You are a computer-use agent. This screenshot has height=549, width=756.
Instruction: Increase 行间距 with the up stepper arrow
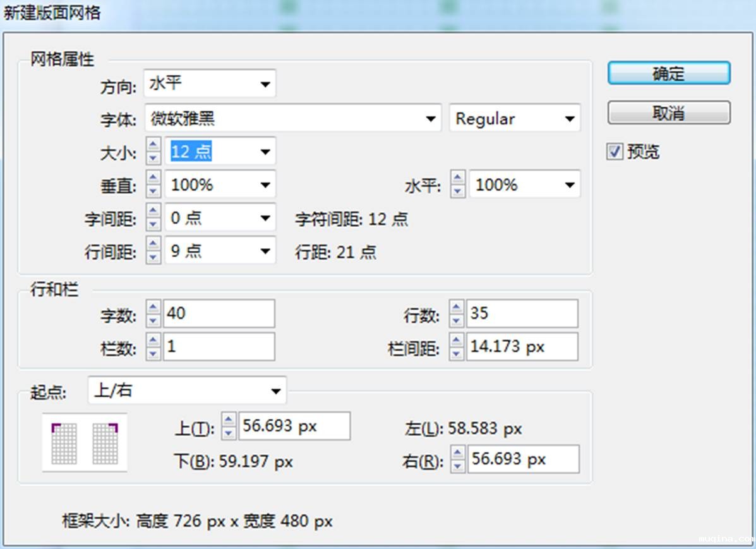point(153,244)
